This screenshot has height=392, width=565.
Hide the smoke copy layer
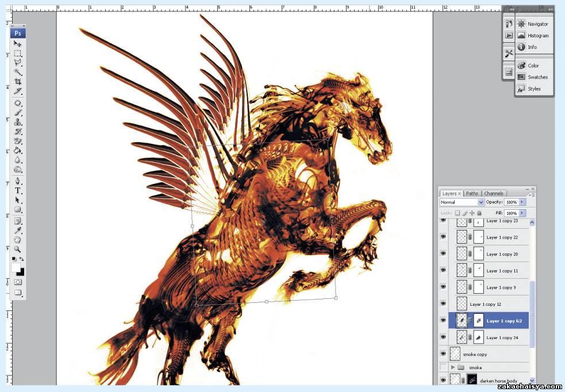click(x=443, y=354)
